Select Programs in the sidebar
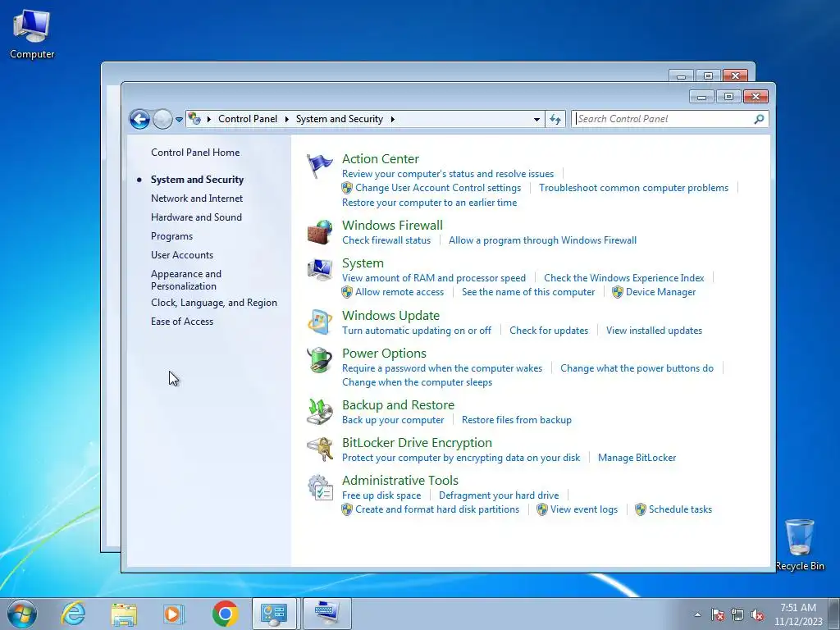This screenshot has height=630, width=840. [171, 236]
